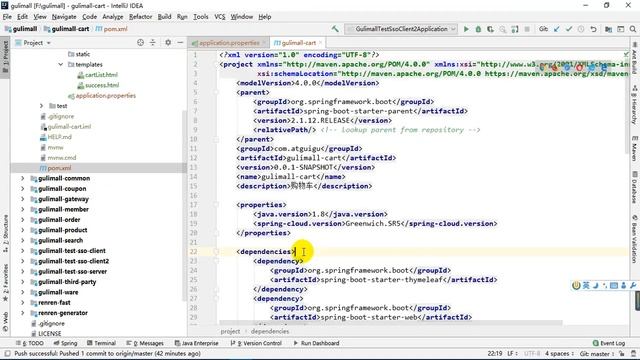Click the Build project hammer icon

335,29
